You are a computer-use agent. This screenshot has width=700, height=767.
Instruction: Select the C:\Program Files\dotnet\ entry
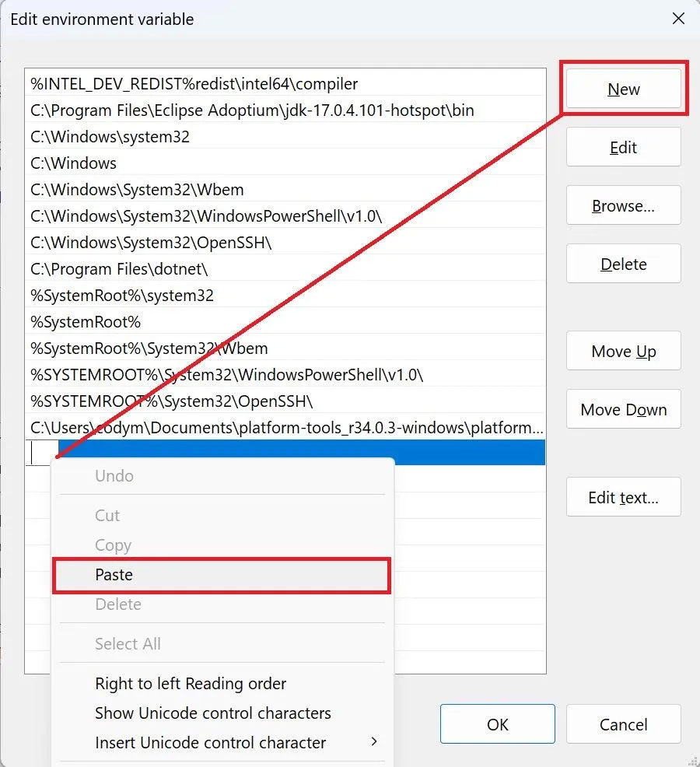(x=119, y=269)
